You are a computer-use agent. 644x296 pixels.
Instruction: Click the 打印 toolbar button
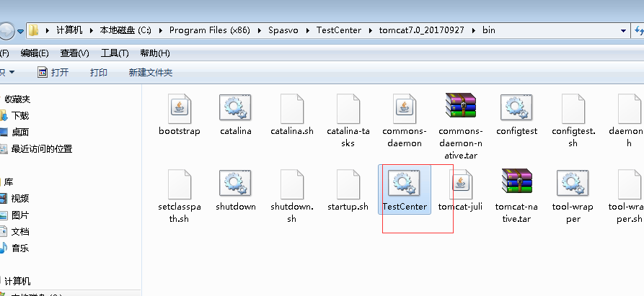tap(99, 73)
